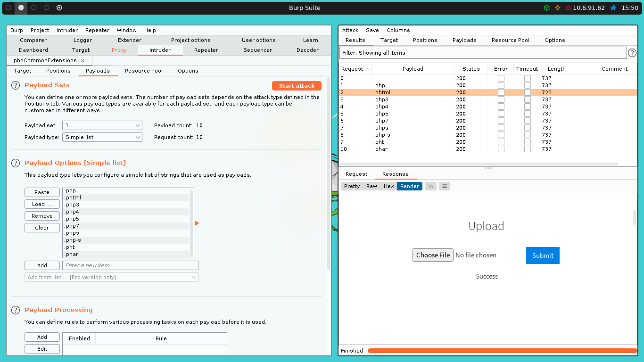The height and width of the screenshot is (362, 644).
Task: Click the Enter a new item field
Action: [130, 265]
